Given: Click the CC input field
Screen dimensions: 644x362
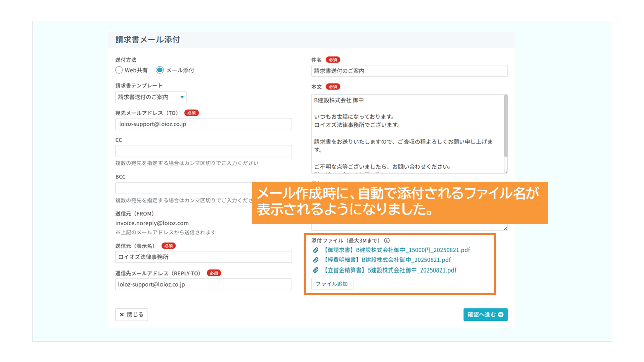Looking at the screenshot, I should tap(203, 151).
